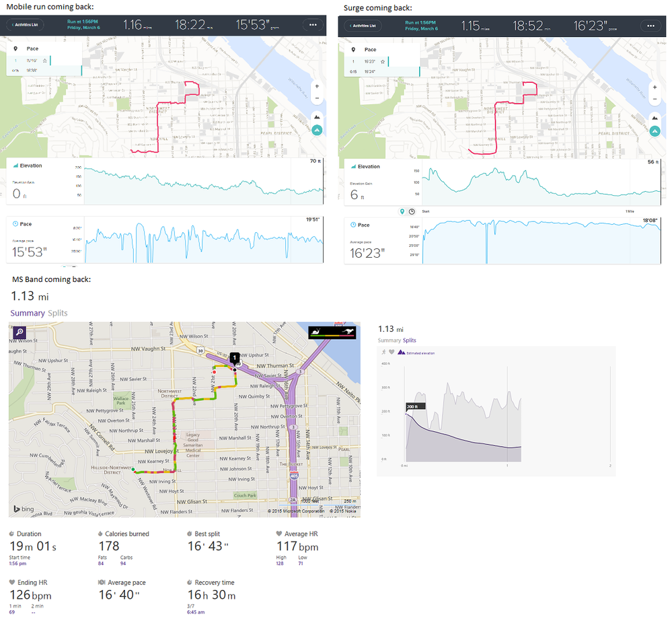Screen dimensions: 672x623
Task: Toggle the runner pace icon in MS Band graph
Action: click(383, 352)
